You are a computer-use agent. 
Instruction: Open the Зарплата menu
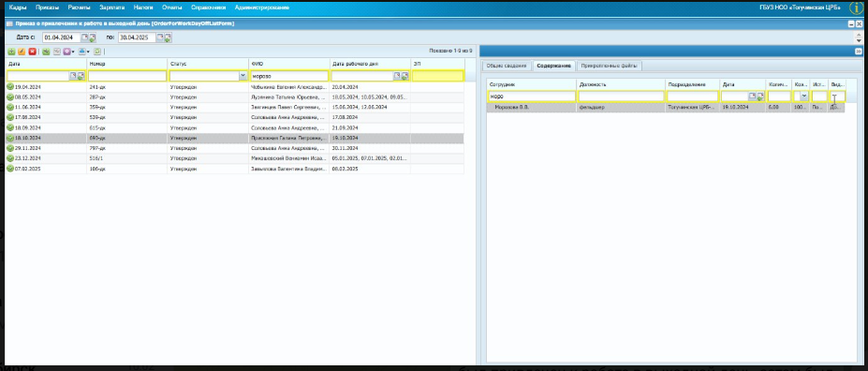(x=111, y=7)
